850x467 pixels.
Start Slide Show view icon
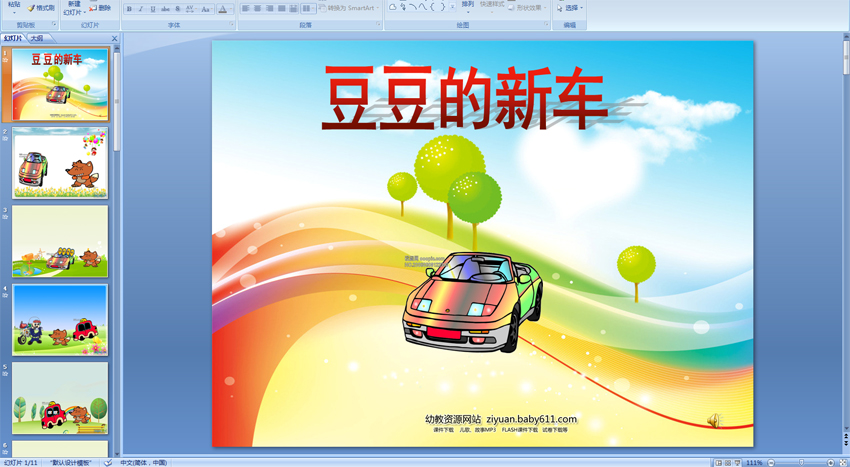[x=737, y=463]
